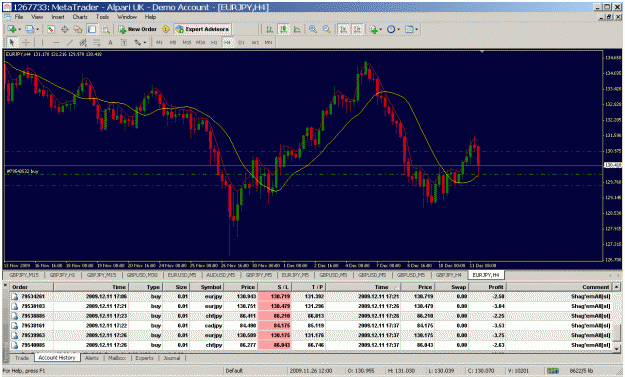625x377 pixels.
Task: Expand the Profiles dropdown arrow
Action: [x=37, y=29]
